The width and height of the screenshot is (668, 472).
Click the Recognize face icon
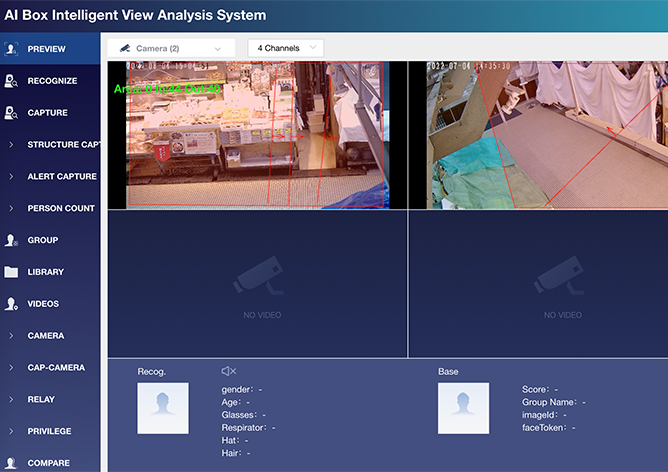click(x=11, y=81)
